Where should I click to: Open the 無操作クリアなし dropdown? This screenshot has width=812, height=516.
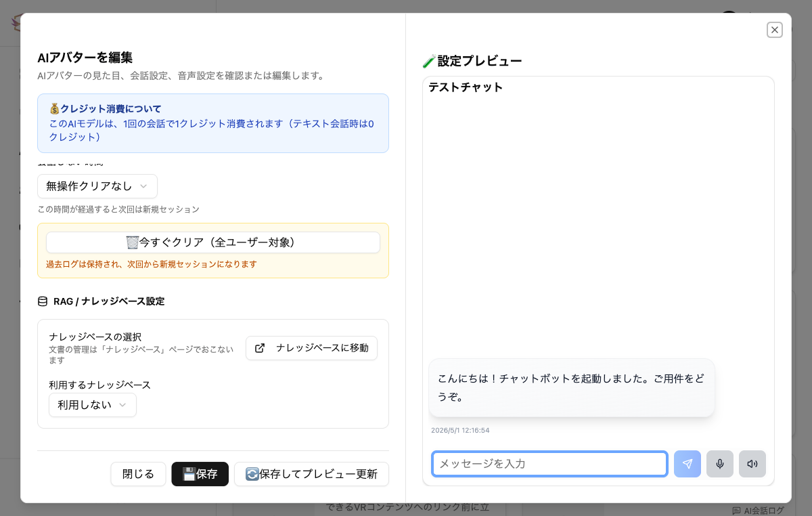(x=97, y=186)
